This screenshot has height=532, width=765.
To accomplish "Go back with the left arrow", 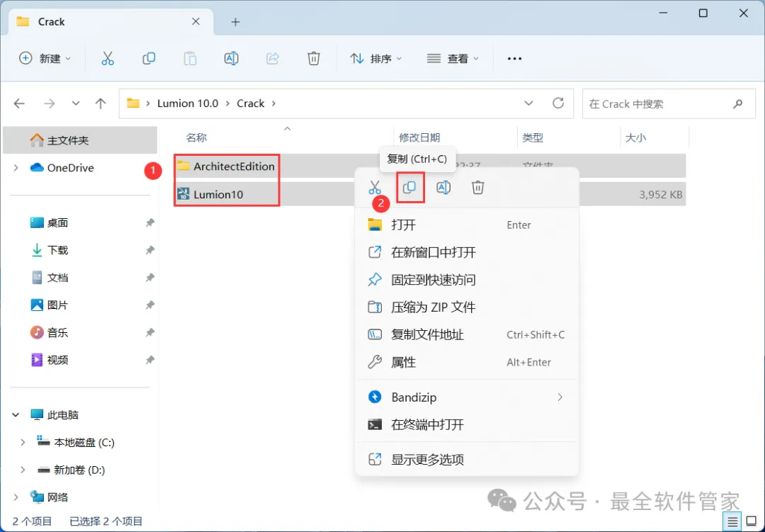I will (x=20, y=103).
